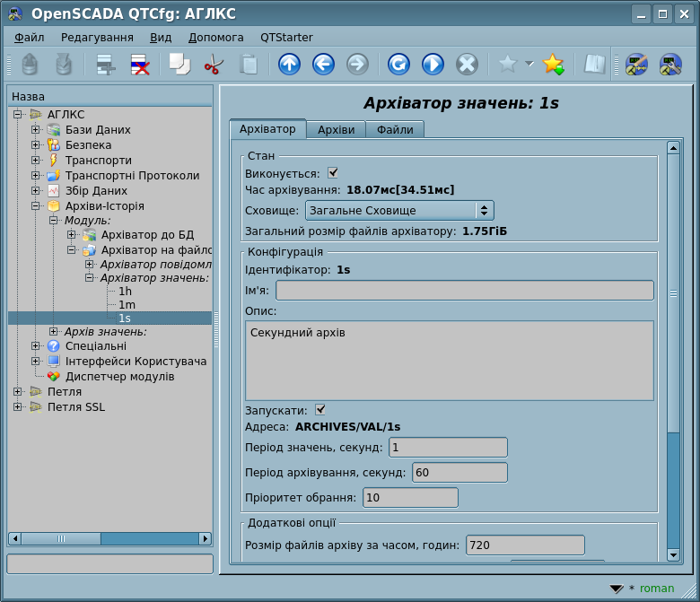Open the manual book icon
The image size is (700, 602).
point(594,65)
